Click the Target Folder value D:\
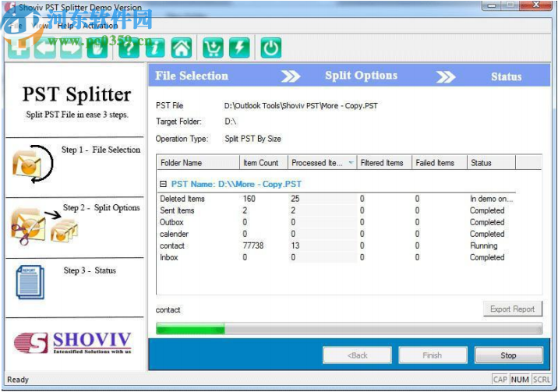 click(x=230, y=122)
